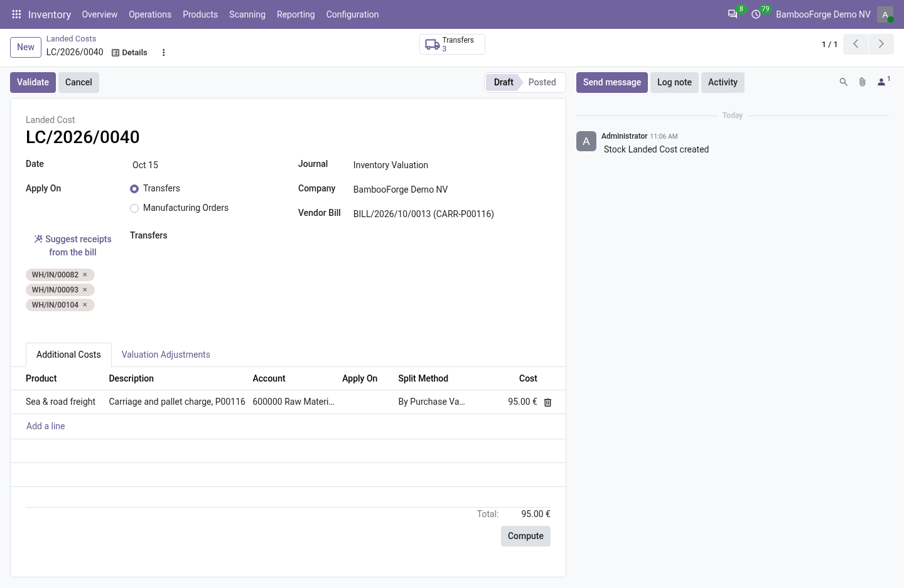Screen dimensions: 904x588
Task: Switch to the Additional Costs tab
Action: (x=68, y=355)
